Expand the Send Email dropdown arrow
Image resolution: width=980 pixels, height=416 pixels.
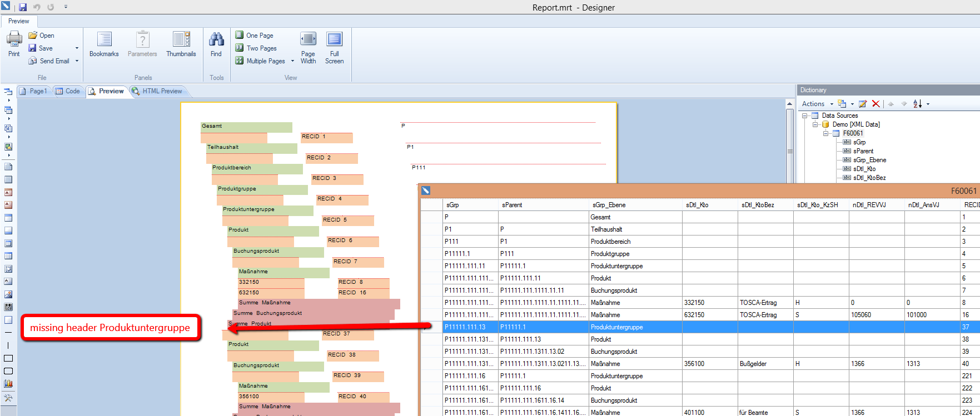click(77, 61)
